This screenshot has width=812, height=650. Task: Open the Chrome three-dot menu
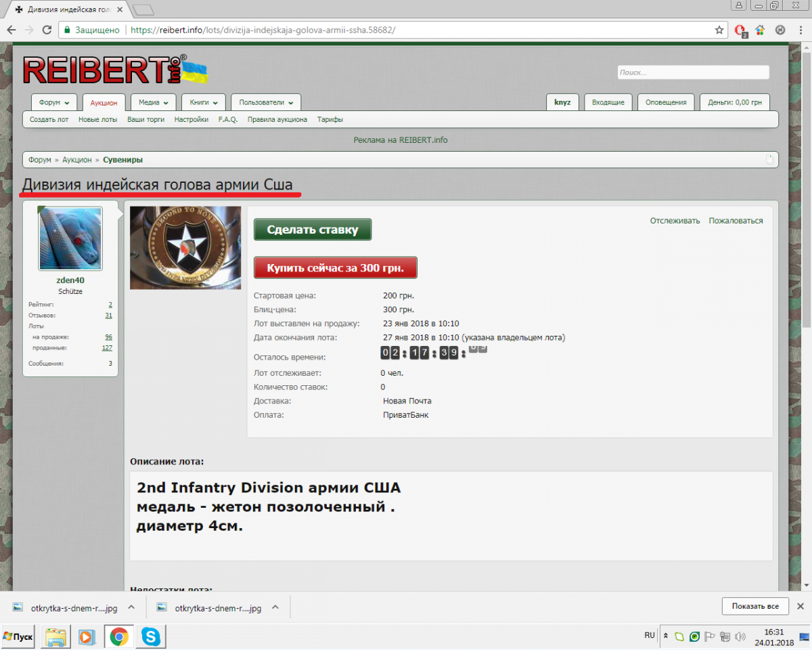coord(799,30)
